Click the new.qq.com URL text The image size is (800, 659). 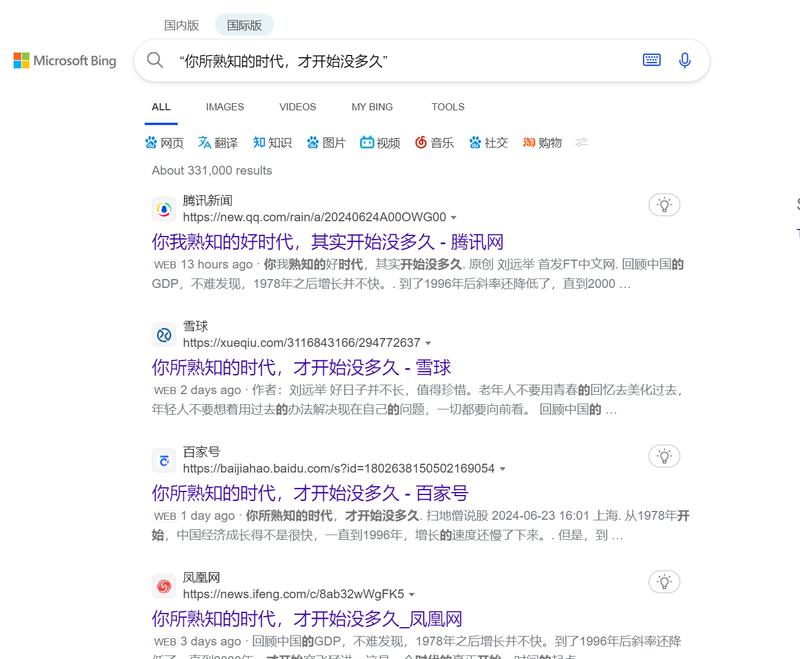coord(314,217)
